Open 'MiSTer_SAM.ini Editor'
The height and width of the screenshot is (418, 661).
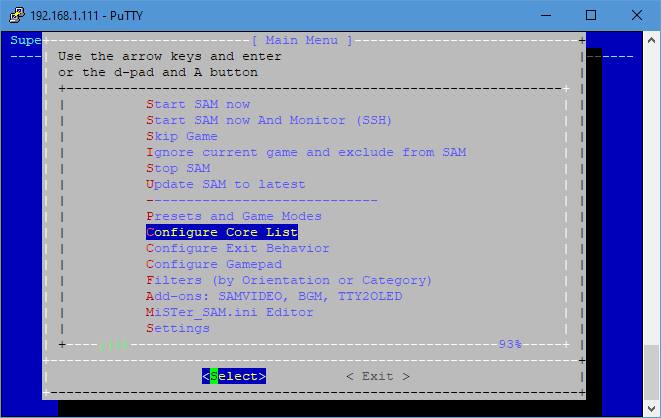coord(230,312)
